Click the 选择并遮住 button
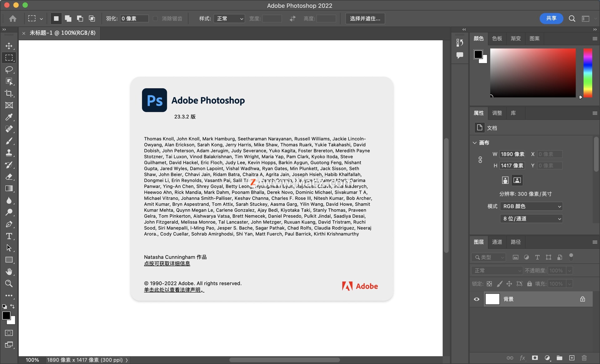Viewport: 600px width, 364px height. (x=365, y=18)
